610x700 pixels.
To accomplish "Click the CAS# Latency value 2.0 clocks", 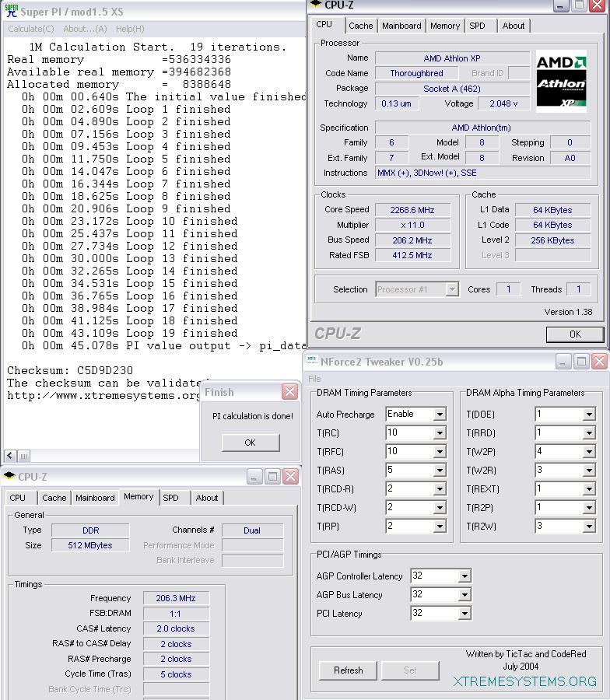I will point(176,628).
